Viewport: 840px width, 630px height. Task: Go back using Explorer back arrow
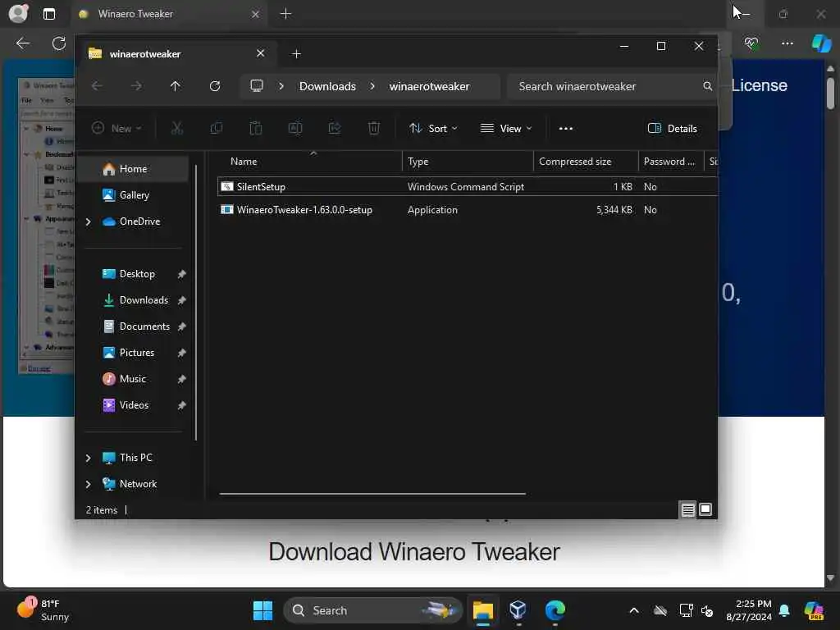(x=97, y=86)
